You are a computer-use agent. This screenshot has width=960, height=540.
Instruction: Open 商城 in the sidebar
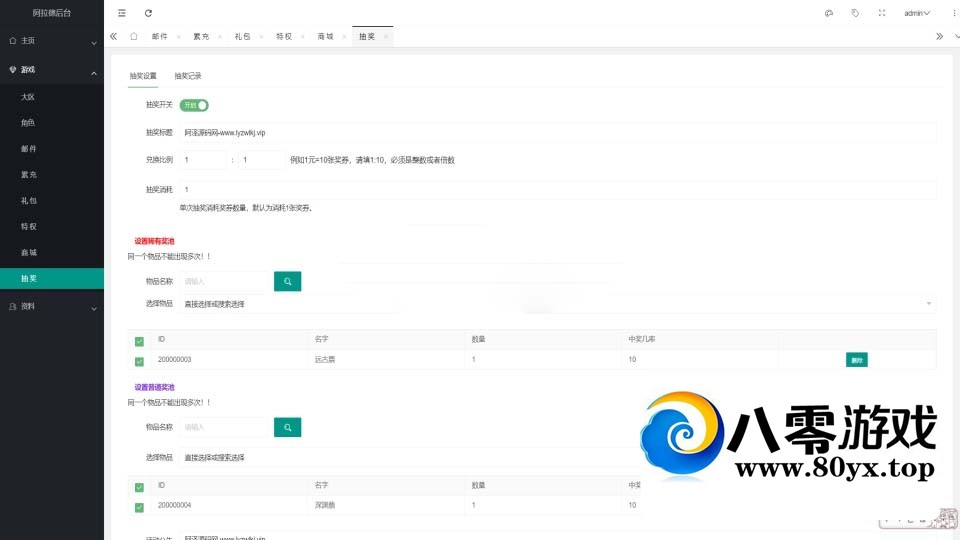click(x=52, y=252)
